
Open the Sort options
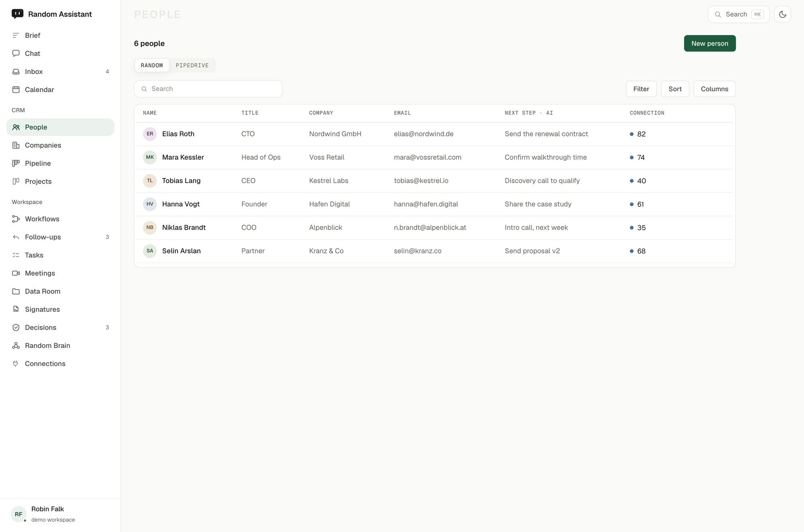(x=675, y=89)
